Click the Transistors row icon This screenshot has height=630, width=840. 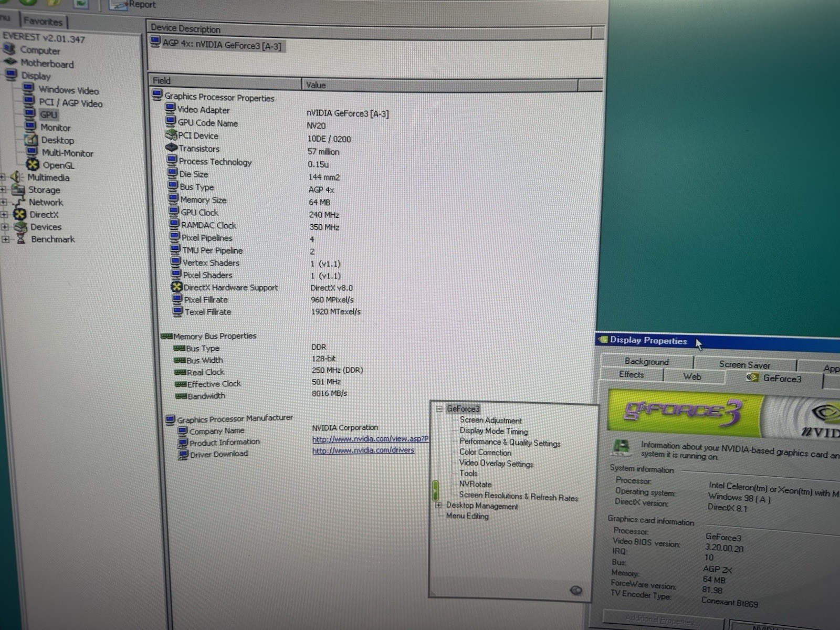172,148
